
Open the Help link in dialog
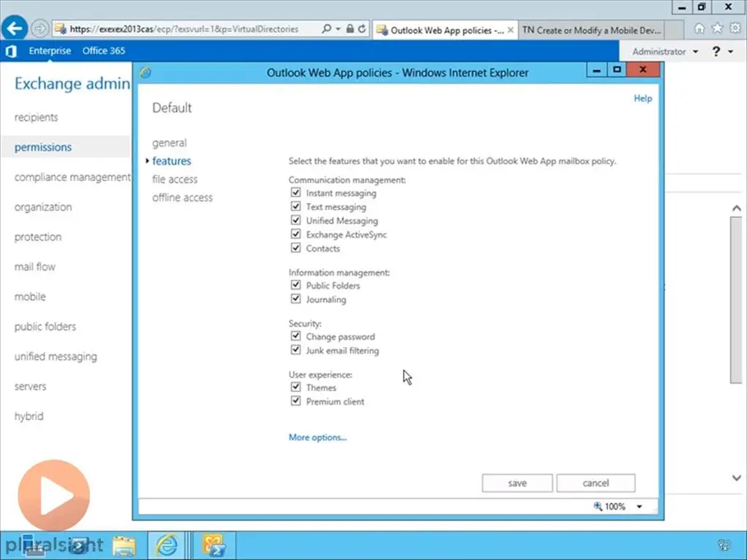tap(643, 98)
